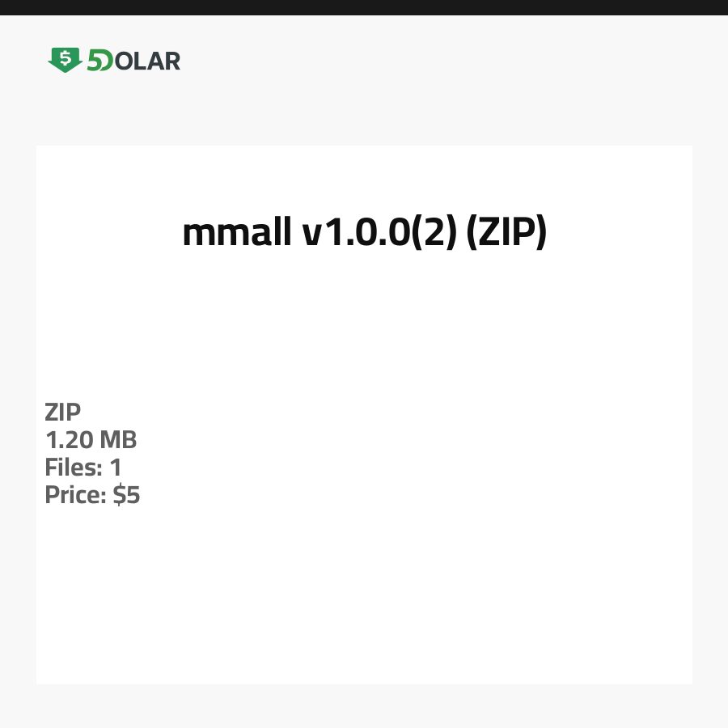Click the file count number 1
Viewport: 728px width, 728px height.
[x=116, y=468]
